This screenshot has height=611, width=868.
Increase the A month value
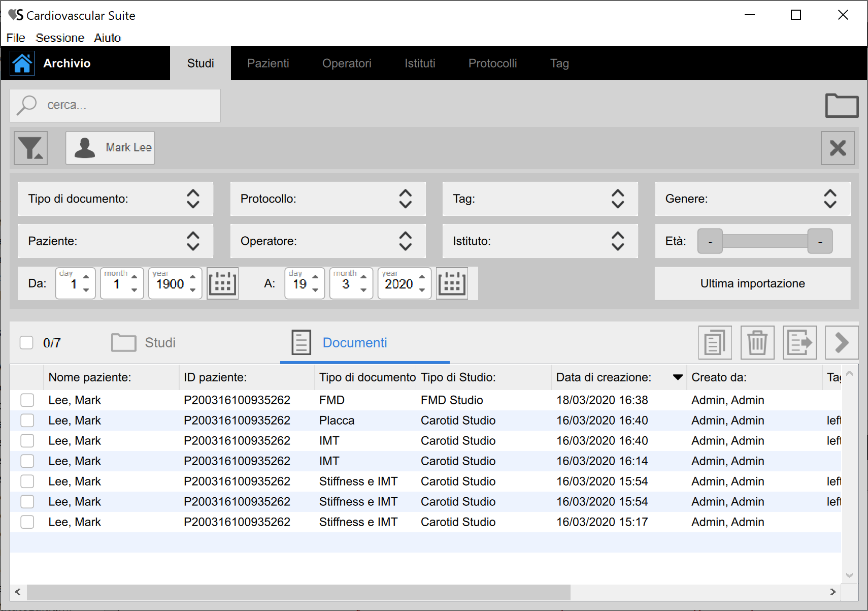coord(363,277)
